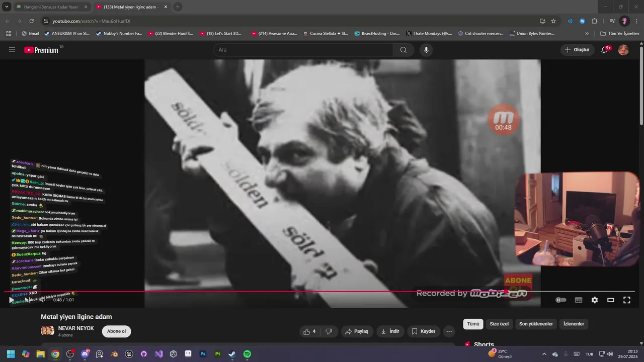The height and width of the screenshot is (362, 644).
Task: Enter fullscreen mode
Action: pyautogui.click(x=627, y=300)
